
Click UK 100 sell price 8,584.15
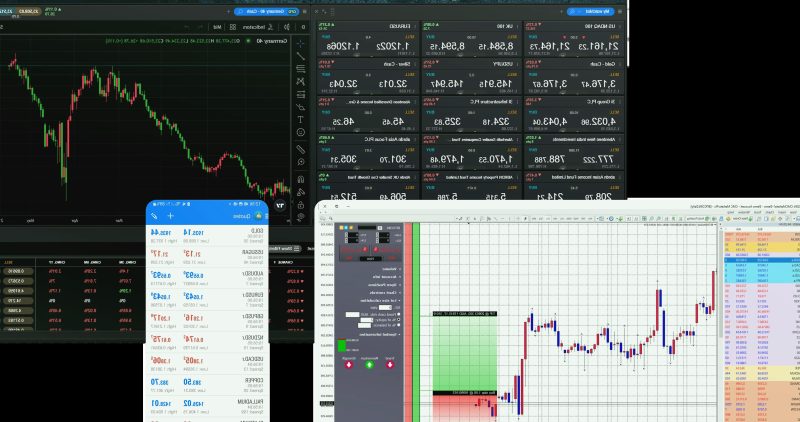click(x=495, y=46)
